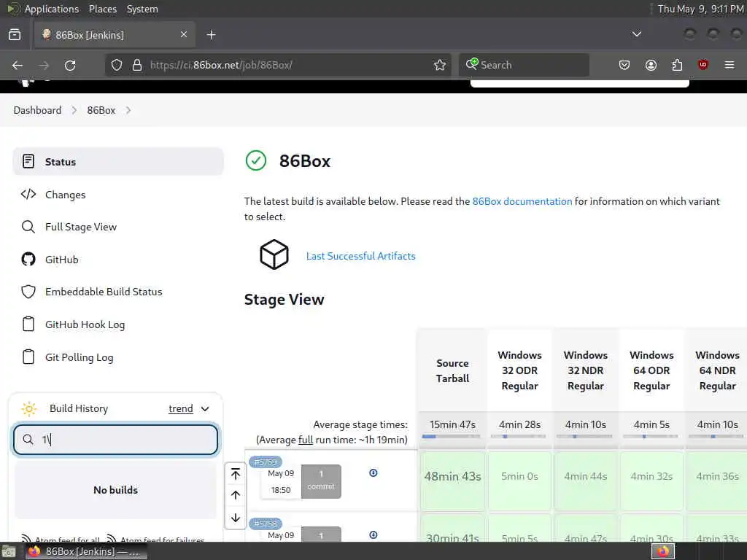Image resolution: width=747 pixels, height=560 pixels.
Task: Click the 86Box [Jenkins] taskbar window button
Action: (x=86, y=551)
